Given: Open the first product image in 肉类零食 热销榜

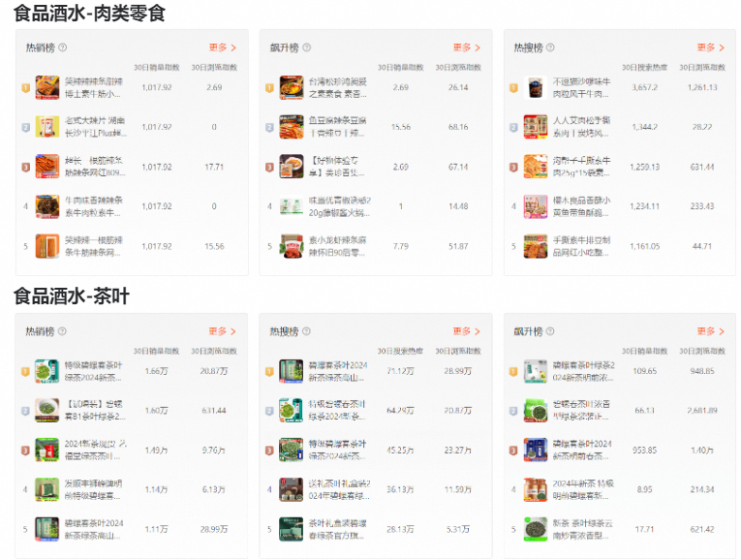Looking at the screenshot, I should pos(47,87).
